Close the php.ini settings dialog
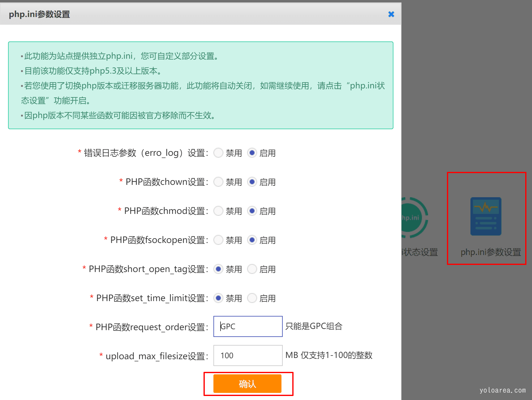This screenshot has height=400, width=532. pyautogui.click(x=391, y=14)
